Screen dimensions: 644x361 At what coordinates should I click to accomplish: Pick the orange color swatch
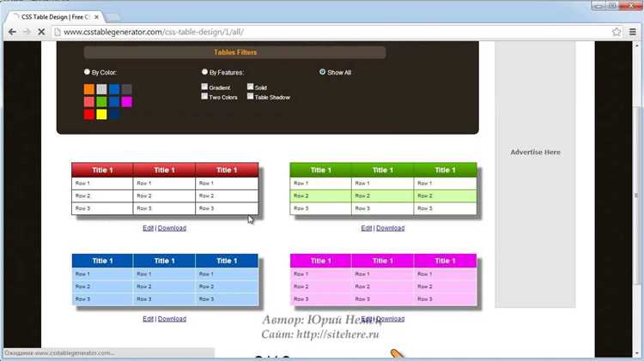pyautogui.click(x=89, y=89)
